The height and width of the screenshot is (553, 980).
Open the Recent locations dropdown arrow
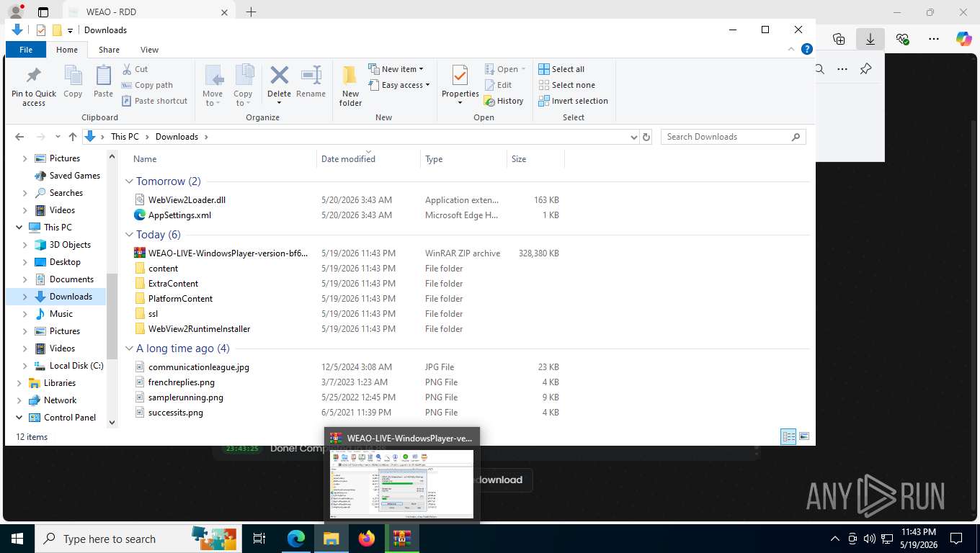point(57,137)
